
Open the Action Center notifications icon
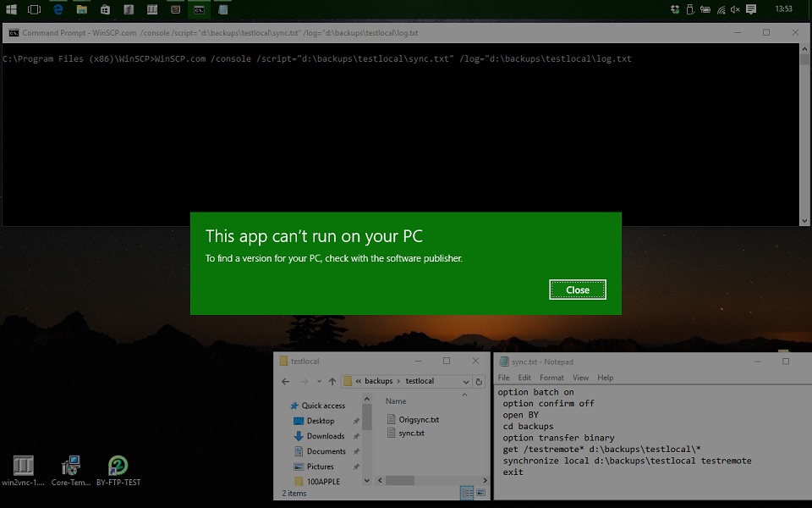click(750, 9)
